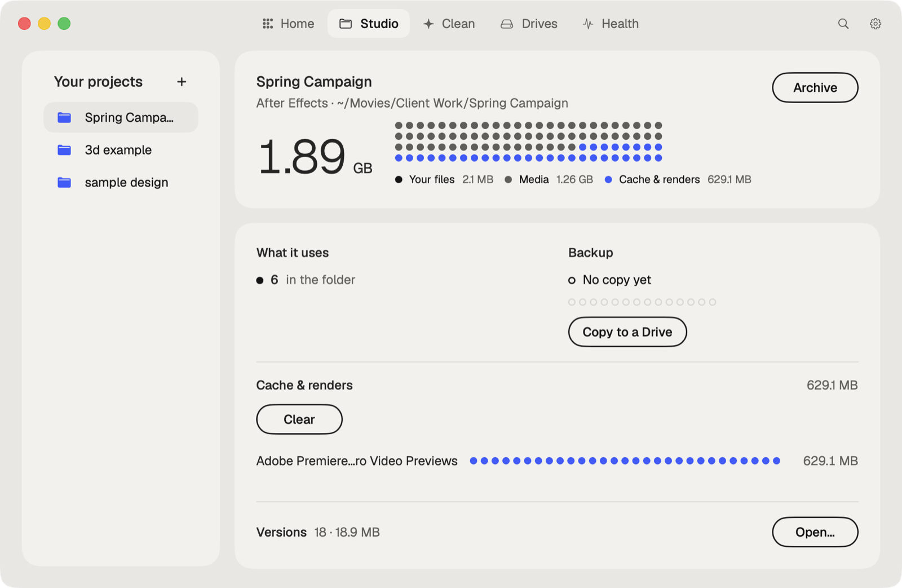Screen dimensions: 902x588
Task: Click the storage dot-matrix usage chart
Action: tap(528, 142)
